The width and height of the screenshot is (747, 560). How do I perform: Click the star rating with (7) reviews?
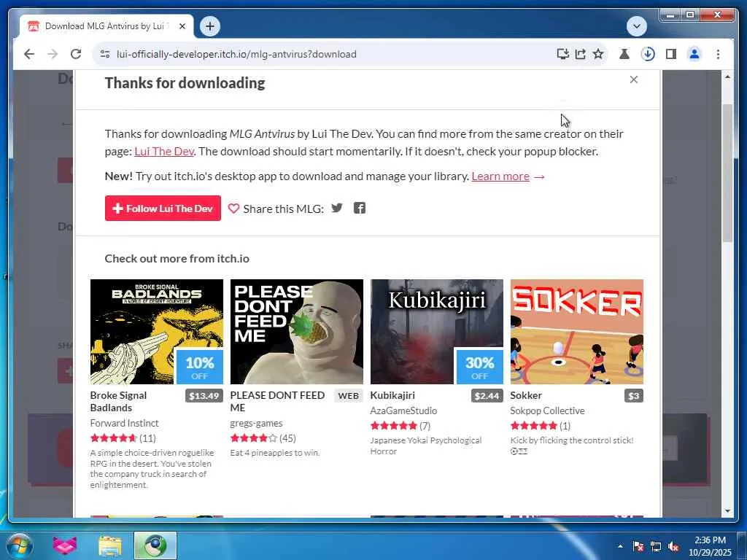click(400, 426)
